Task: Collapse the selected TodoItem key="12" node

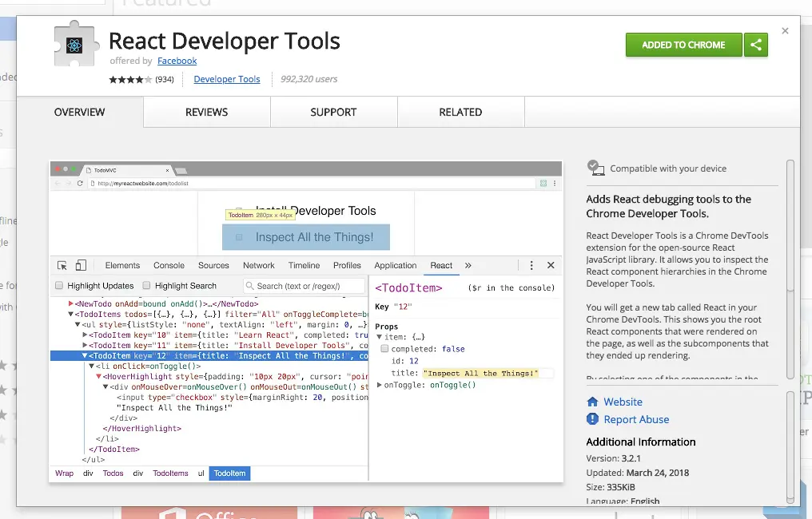Action: pyautogui.click(x=85, y=355)
